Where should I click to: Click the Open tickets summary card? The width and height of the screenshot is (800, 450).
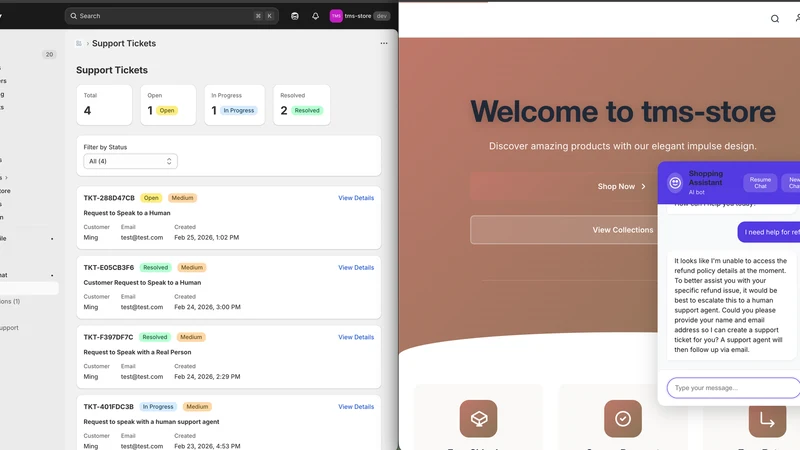pyautogui.click(x=168, y=105)
